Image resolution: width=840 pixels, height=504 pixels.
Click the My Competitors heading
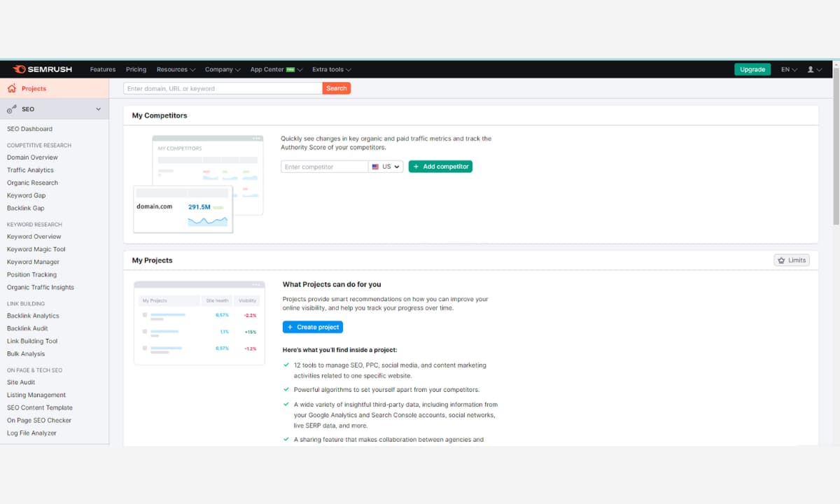160,115
